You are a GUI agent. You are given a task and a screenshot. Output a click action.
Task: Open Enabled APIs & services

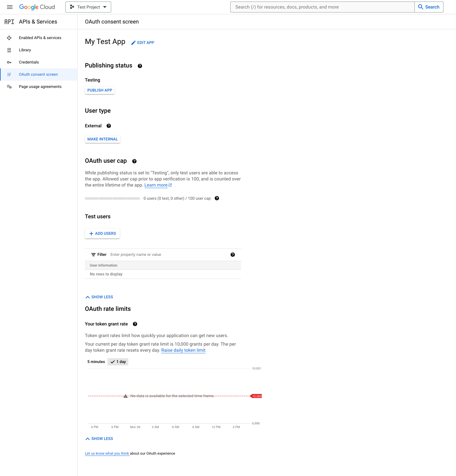[x=38, y=38]
